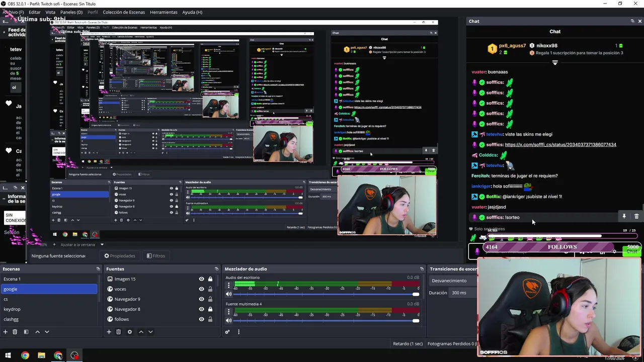Open Perfil menu
This screenshot has height=362, width=644.
point(93,12)
